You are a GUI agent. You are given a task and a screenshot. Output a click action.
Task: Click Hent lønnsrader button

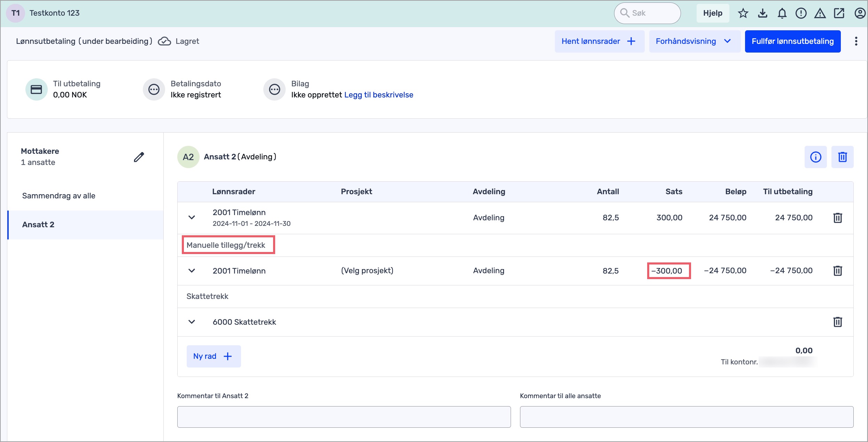tap(599, 41)
